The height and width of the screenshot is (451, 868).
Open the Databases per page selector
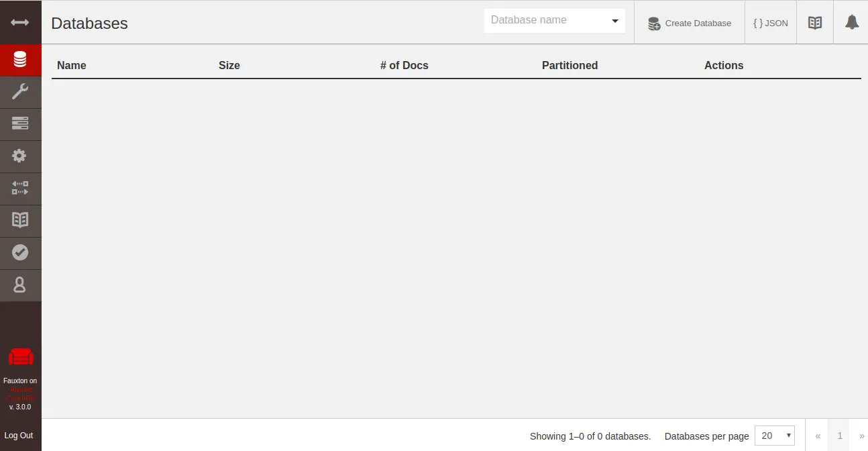(x=775, y=436)
